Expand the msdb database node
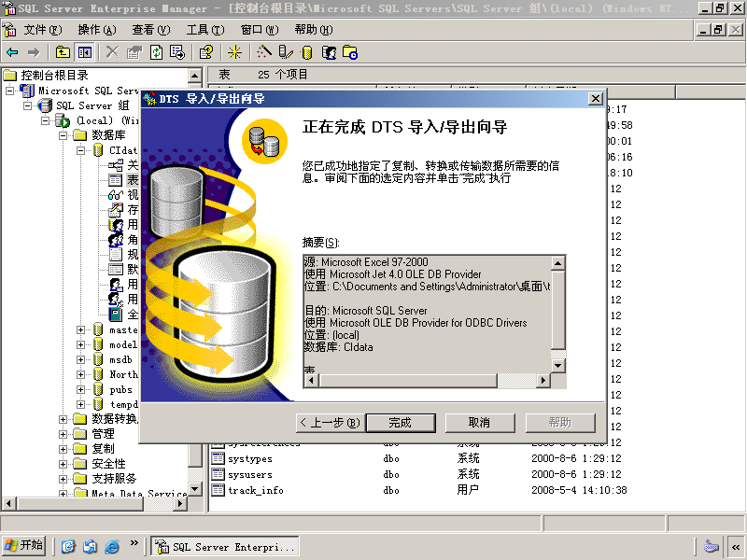Image resolution: width=747 pixels, height=560 pixels. (80, 359)
